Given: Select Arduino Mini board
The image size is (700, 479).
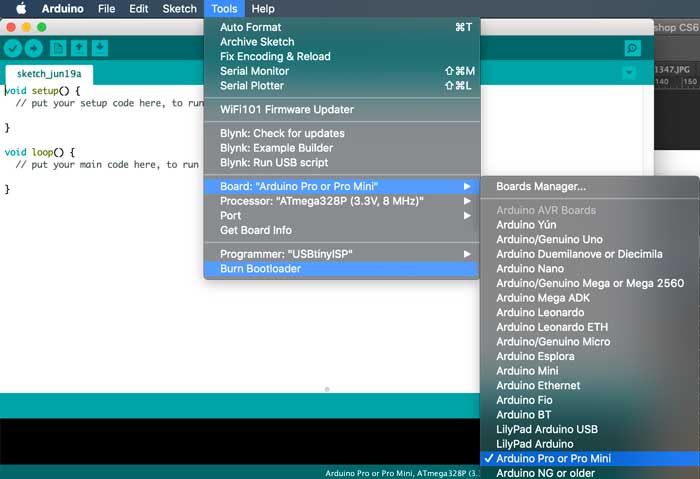Looking at the screenshot, I should 590,371.
